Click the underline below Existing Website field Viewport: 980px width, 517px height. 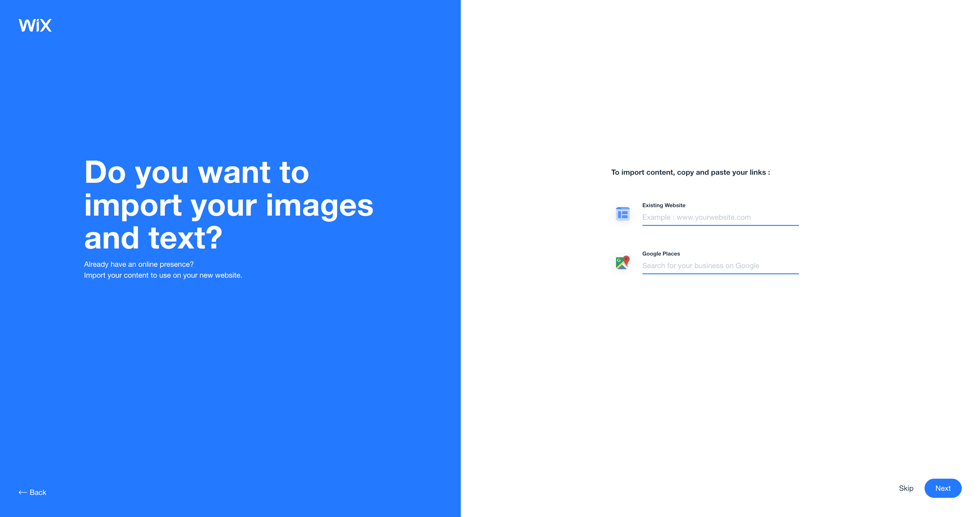tap(720, 225)
